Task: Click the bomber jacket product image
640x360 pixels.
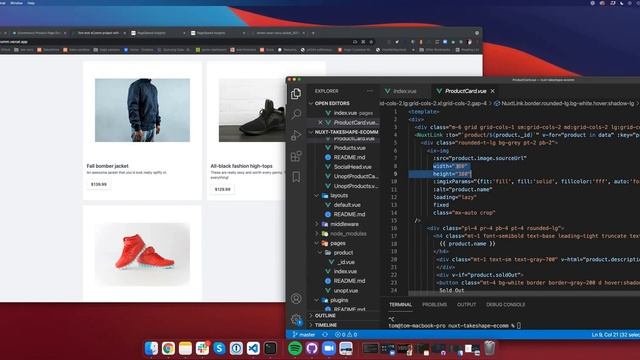Action: point(142,110)
